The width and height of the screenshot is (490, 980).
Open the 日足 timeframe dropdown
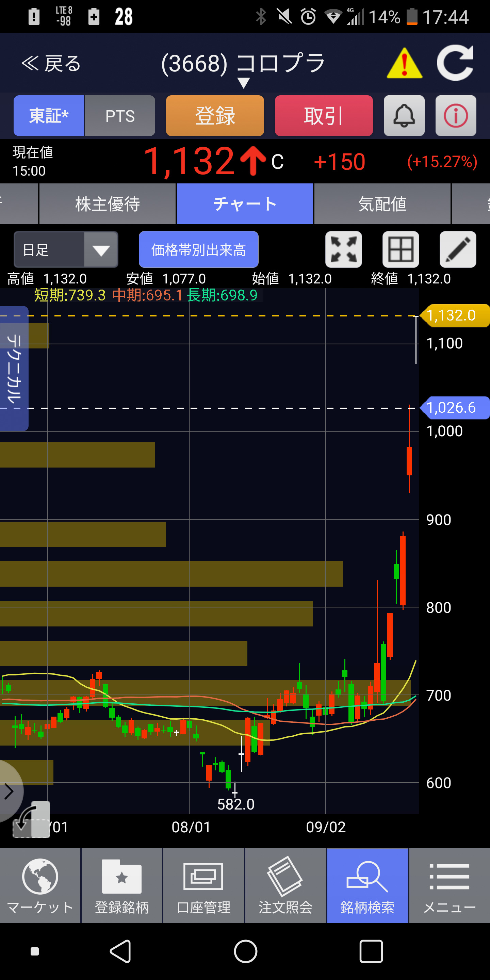[66, 249]
